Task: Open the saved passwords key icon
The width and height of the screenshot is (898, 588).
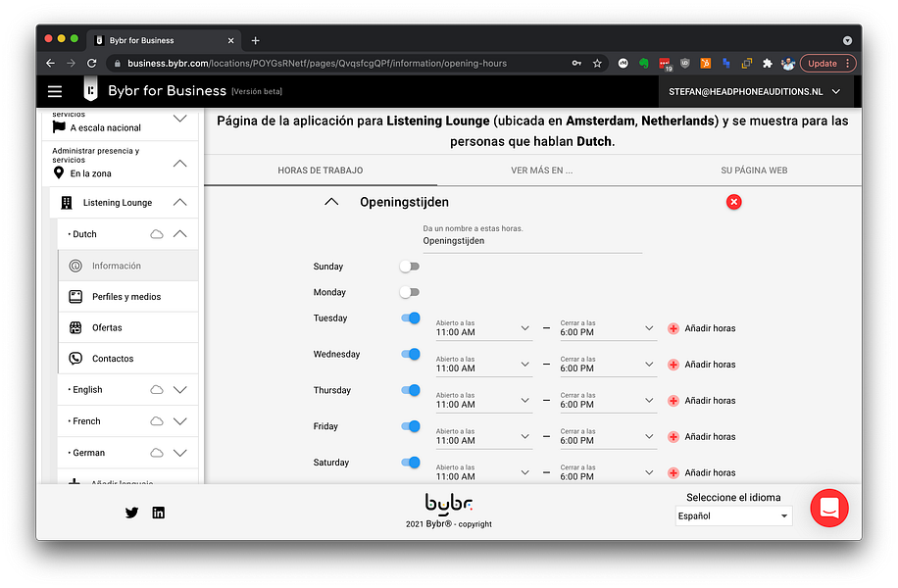Action: pos(576,64)
